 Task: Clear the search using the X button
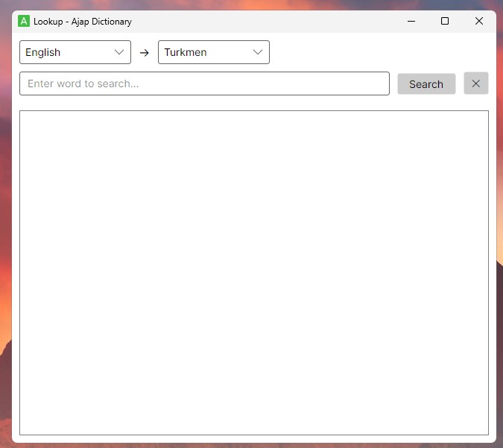pyautogui.click(x=475, y=83)
